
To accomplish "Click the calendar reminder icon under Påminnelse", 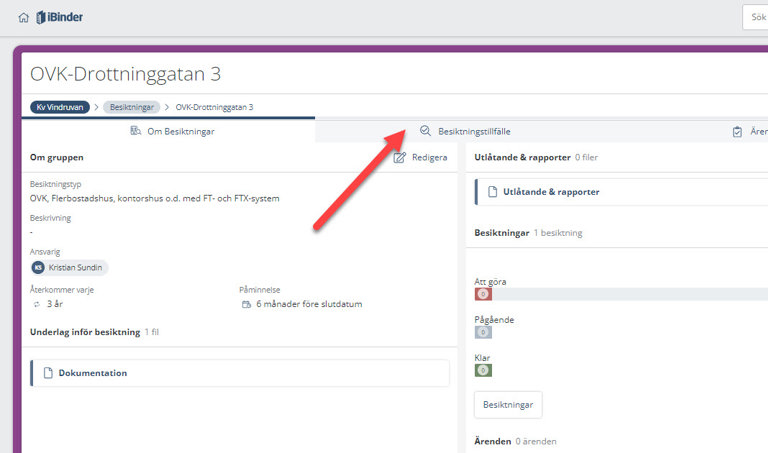I will tap(246, 304).
